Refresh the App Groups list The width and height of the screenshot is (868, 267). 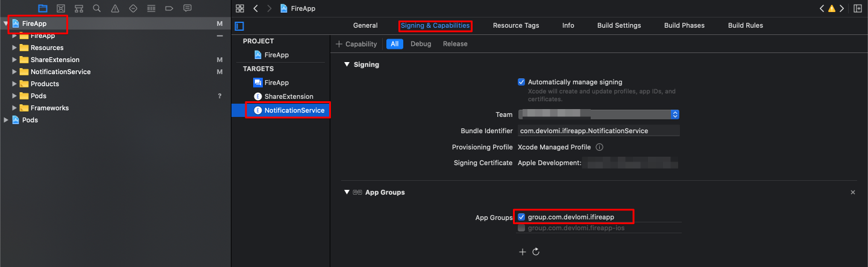tap(535, 252)
